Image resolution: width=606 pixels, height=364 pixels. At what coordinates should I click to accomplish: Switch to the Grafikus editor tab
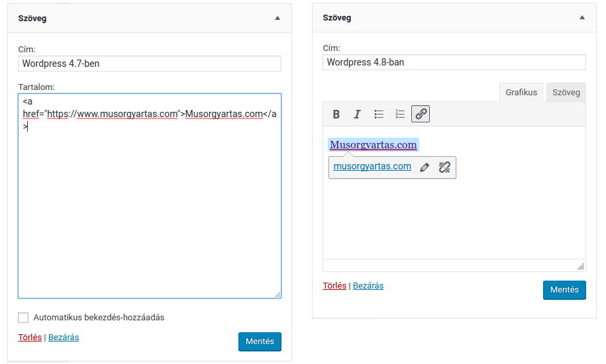pyautogui.click(x=521, y=92)
